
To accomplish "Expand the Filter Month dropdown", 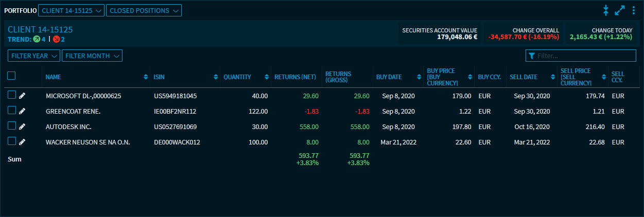I will [x=92, y=56].
